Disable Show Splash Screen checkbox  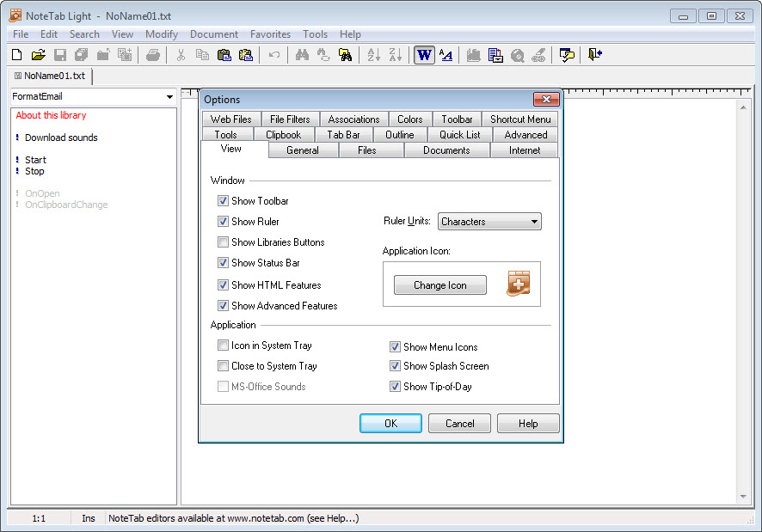pos(395,366)
